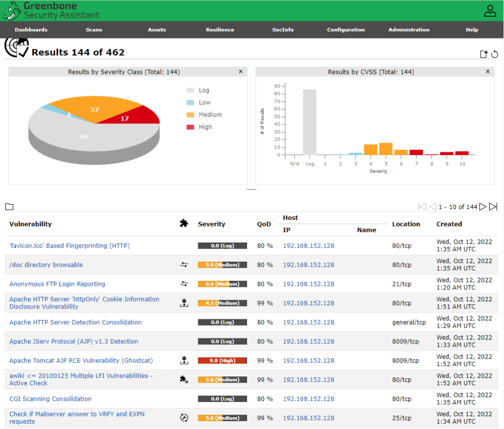Open the Scans menu

click(x=94, y=30)
